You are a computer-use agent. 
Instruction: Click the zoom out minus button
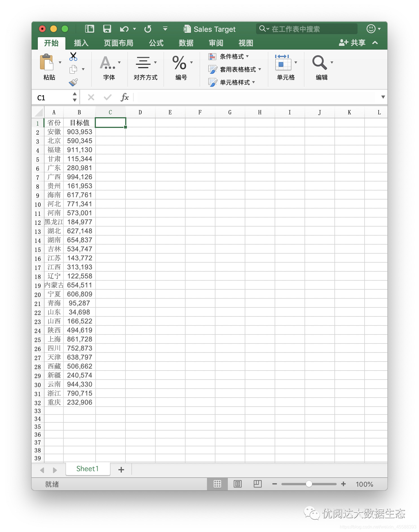click(x=274, y=484)
